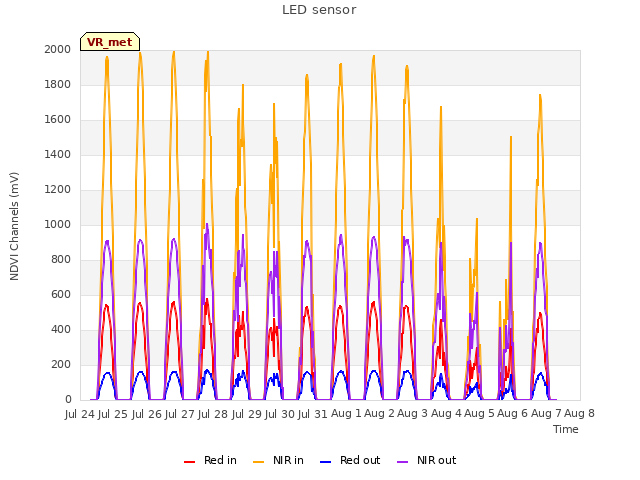Click the Jul 30 x-axis date label
The image size is (640, 480).
coord(280,414)
